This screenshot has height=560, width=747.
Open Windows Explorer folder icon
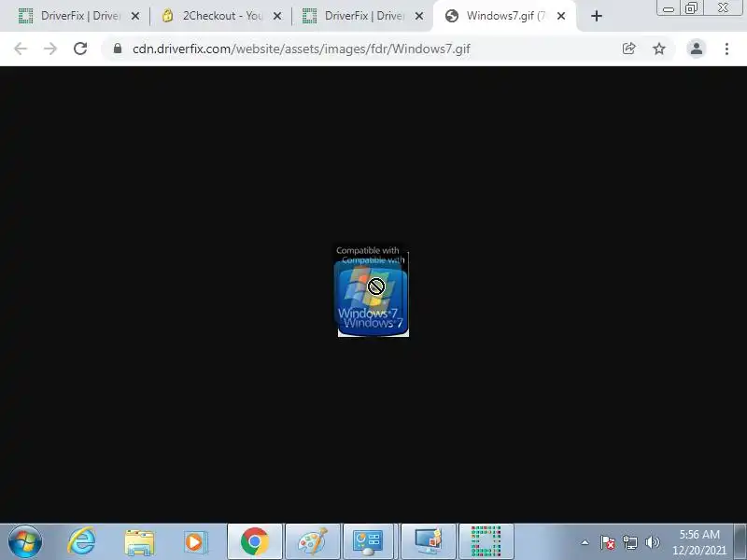point(139,542)
